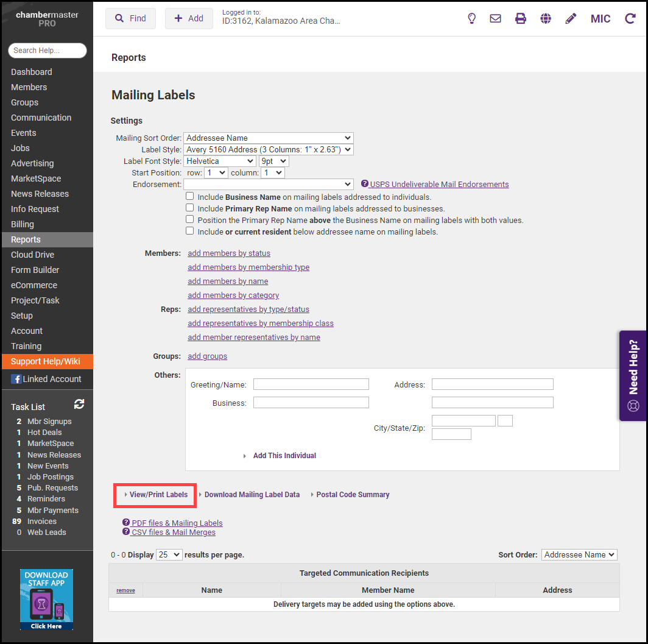Enable Include Business Name checkbox
648x644 pixels.
[x=190, y=197]
